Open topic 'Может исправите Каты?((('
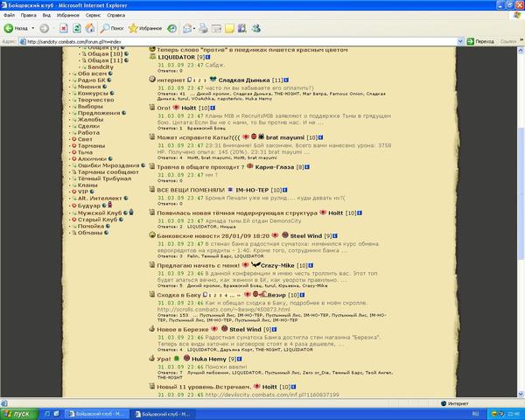The image size is (525, 420). (199, 137)
